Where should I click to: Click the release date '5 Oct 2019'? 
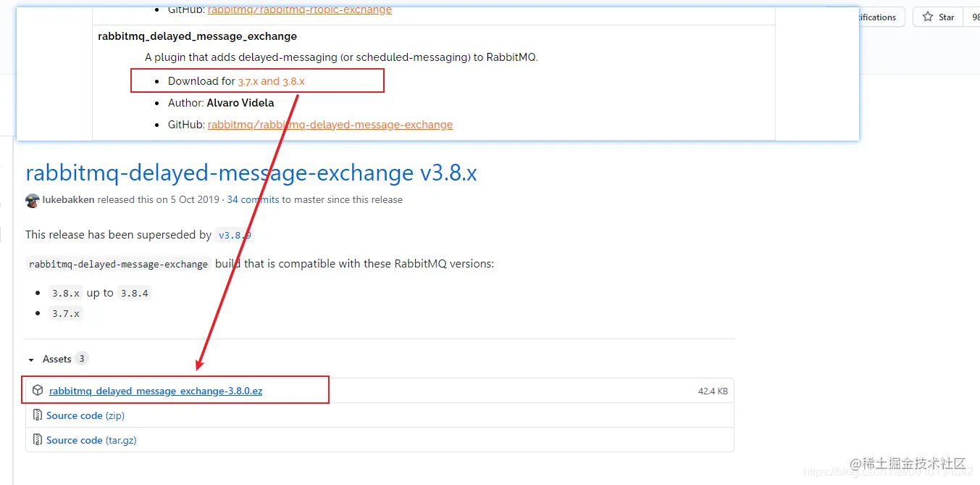[x=196, y=199]
